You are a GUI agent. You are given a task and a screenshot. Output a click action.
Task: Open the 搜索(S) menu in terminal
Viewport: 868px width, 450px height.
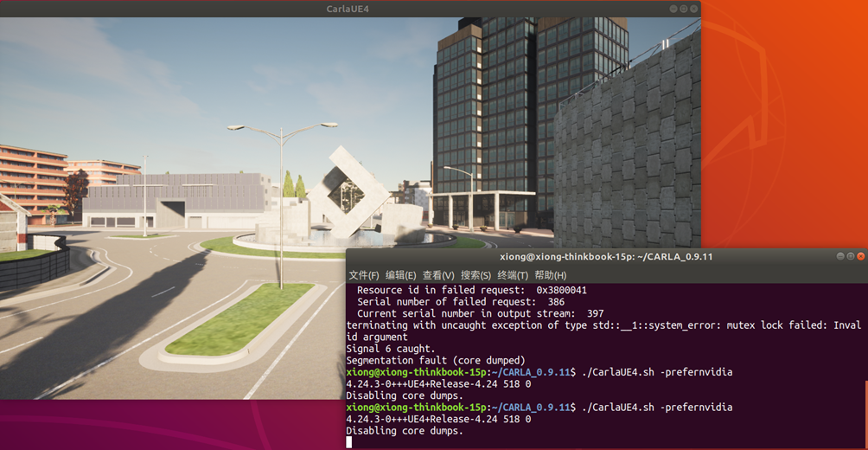[x=476, y=275]
